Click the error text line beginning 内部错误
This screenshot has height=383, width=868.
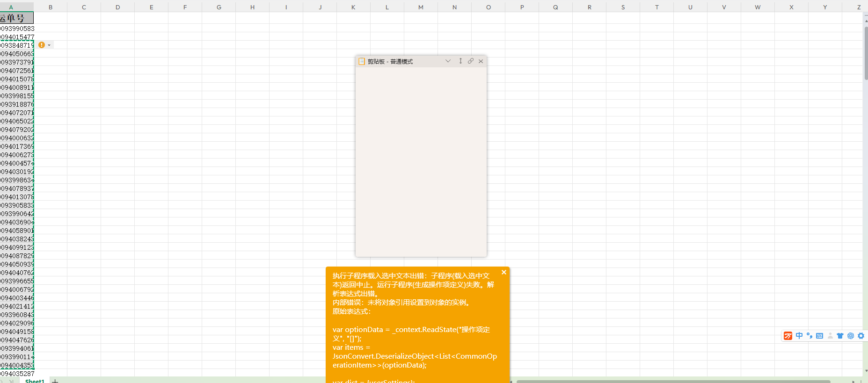[x=402, y=303]
